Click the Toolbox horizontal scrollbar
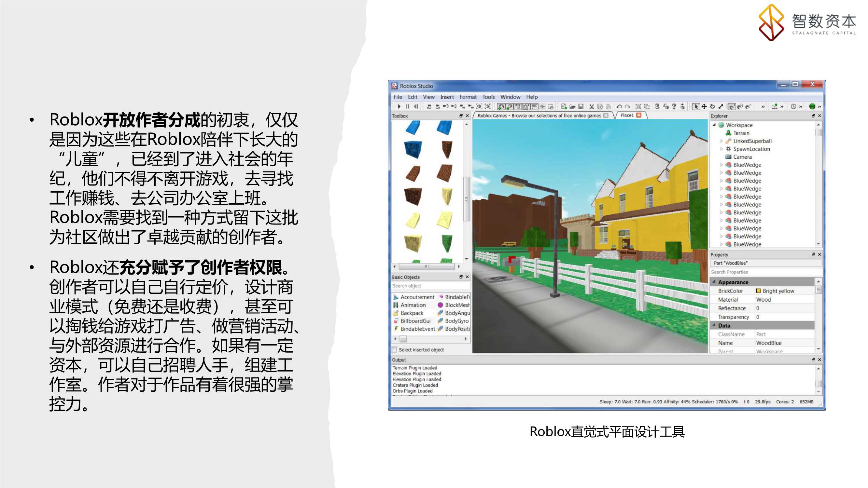Screen dimensions: 868x488 coord(427,266)
